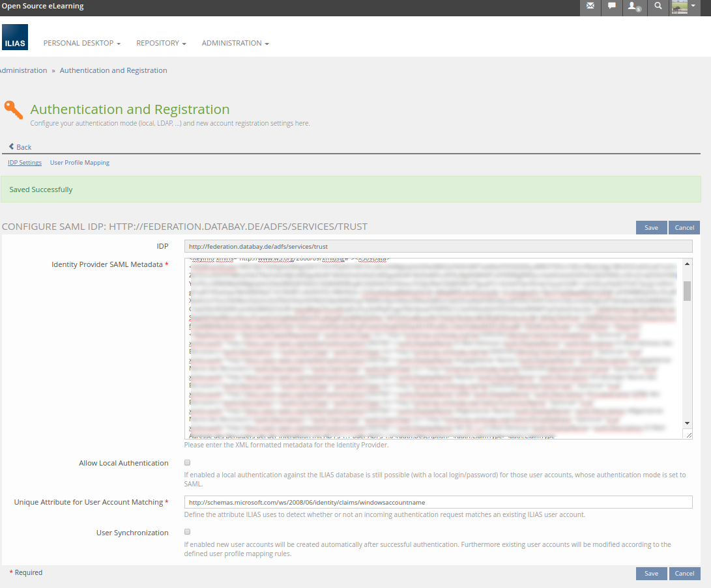Open the mail envelope icon

(x=590, y=7)
